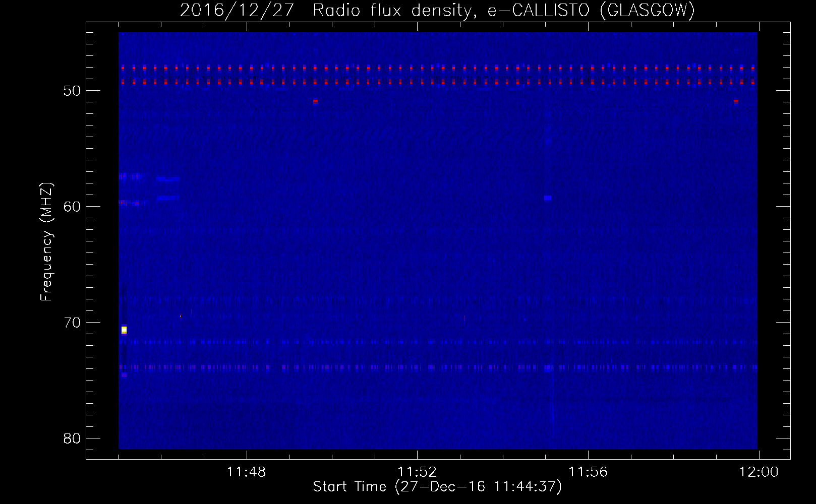
Task: Click the 11:56 time tick label
Action: pyautogui.click(x=588, y=472)
